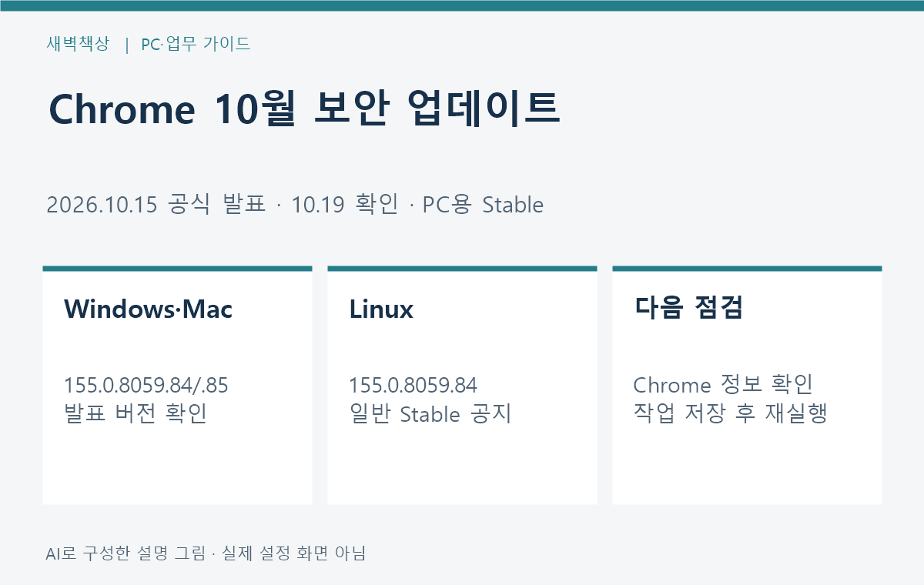924x585 pixels.
Task: Click the 'Chrome 정보 확인' text
Action: coord(723,385)
